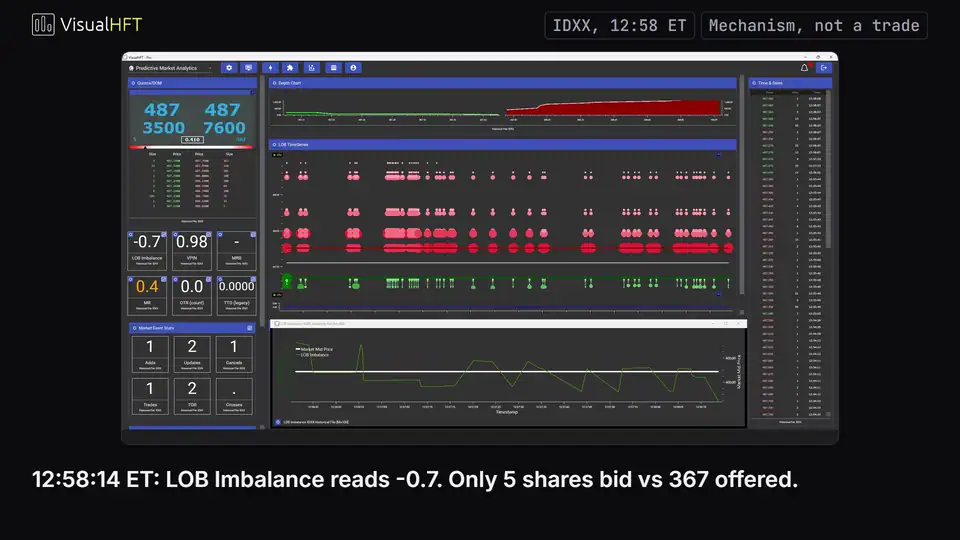Image resolution: width=960 pixels, height=540 pixels.
Task: Click the 'IDXX, 12:58 ET' label
Action: [x=620, y=26]
